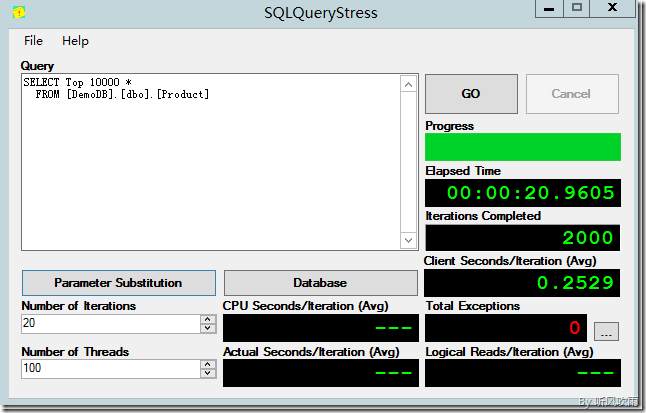Close the SQLQueryStress window
The image size is (646, 413).
(613, 9)
